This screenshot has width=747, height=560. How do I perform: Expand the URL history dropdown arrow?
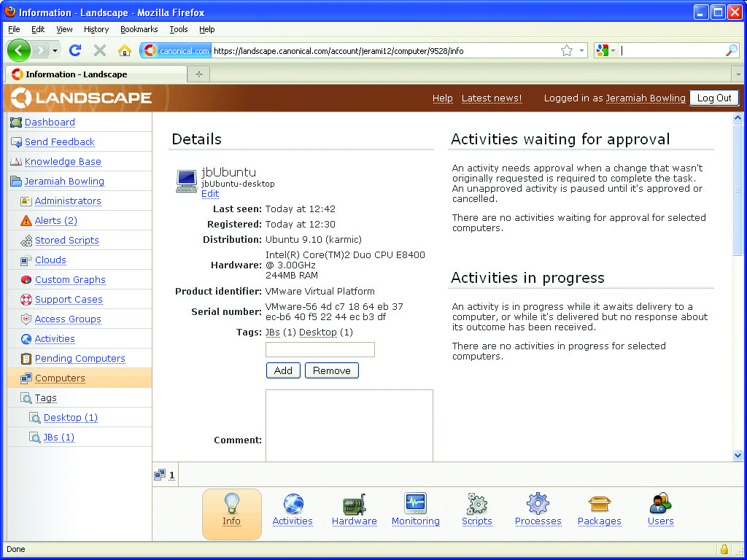[582, 51]
